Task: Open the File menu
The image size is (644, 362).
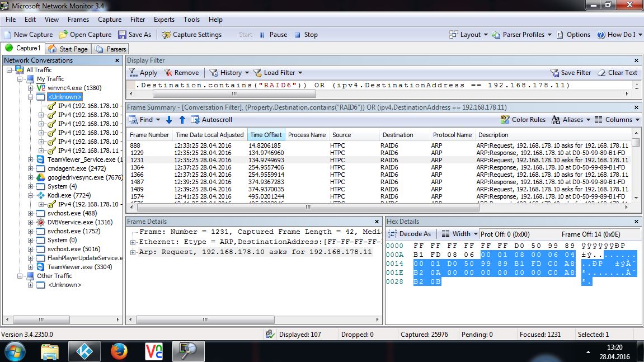Action: pyautogui.click(x=11, y=20)
